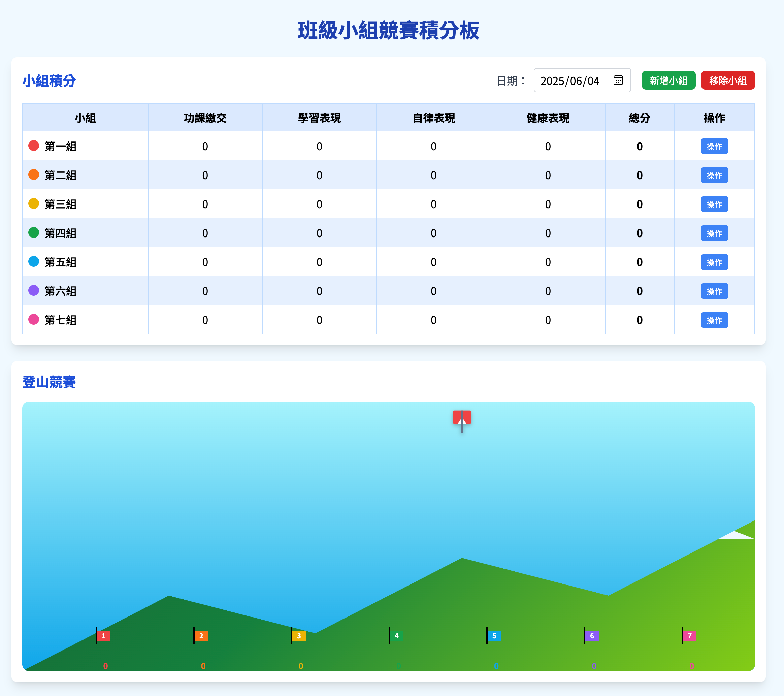
Task: Click orange flag number 2
Action: point(201,636)
